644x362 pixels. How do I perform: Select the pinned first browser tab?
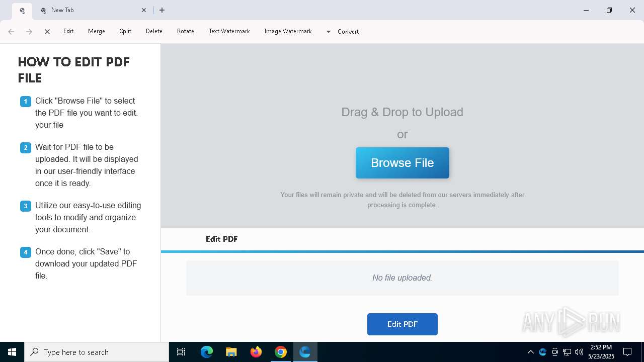(x=22, y=10)
